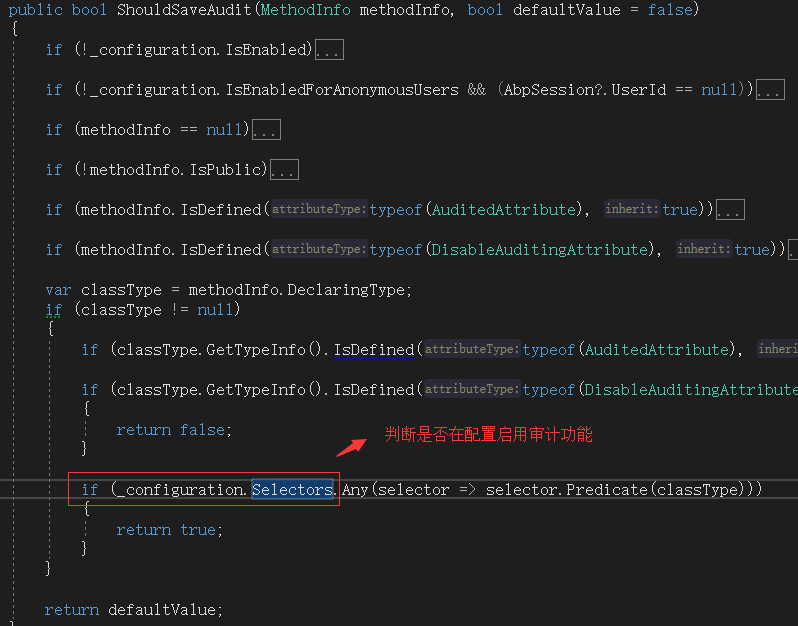Click _configuration in the Selectors line
This screenshot has width=798, height=626.
pyautogui.click(x=181, y=490)
